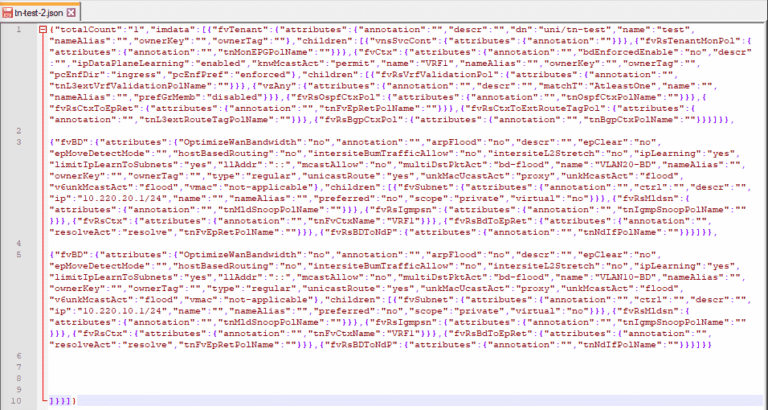
Task: Click the "fvRsCtxToEpRet" key
Action: [93, 109]
